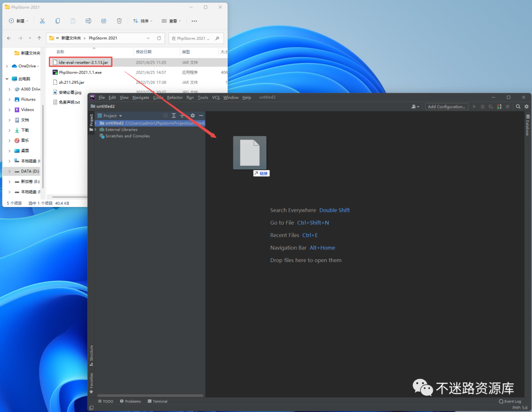Open the Favorites tool window tab

coord(91,383)
